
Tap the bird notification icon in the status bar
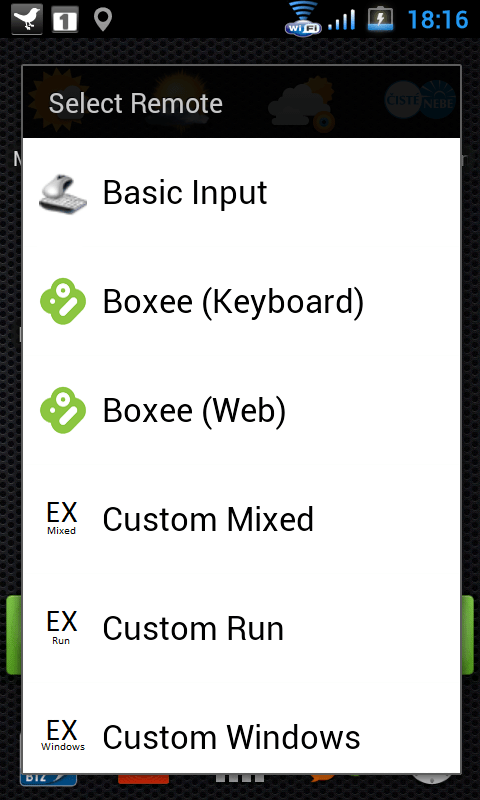tap(27, 19)
